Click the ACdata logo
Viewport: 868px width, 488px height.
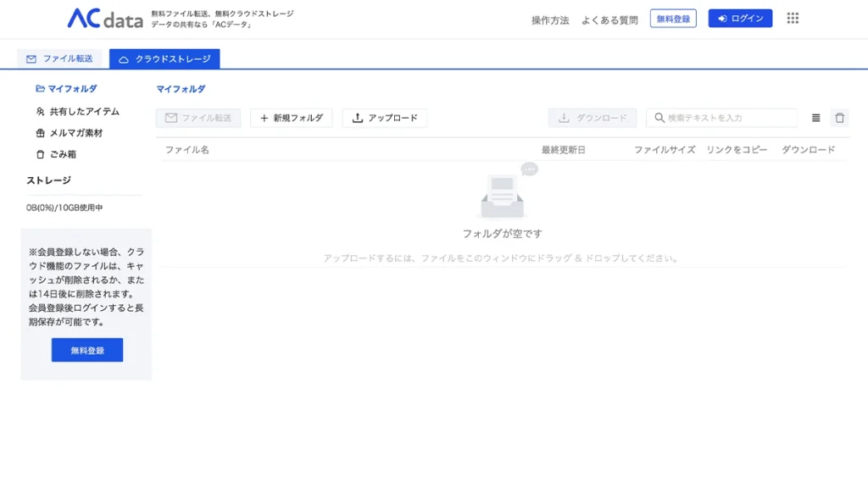(x=105, y=19)
